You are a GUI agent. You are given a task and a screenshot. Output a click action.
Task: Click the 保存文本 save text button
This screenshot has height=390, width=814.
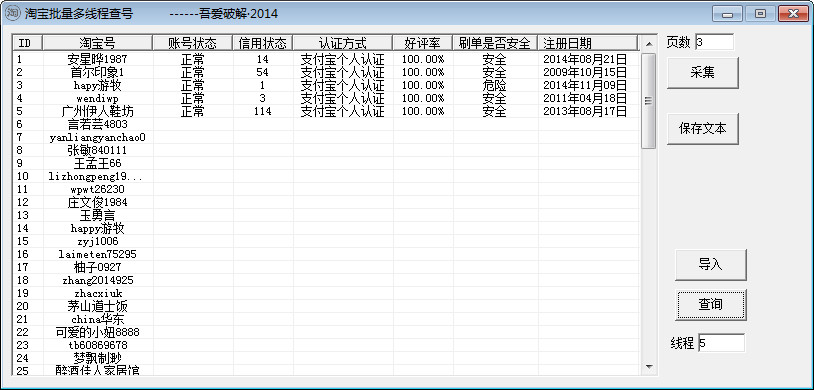pos(702,129)
